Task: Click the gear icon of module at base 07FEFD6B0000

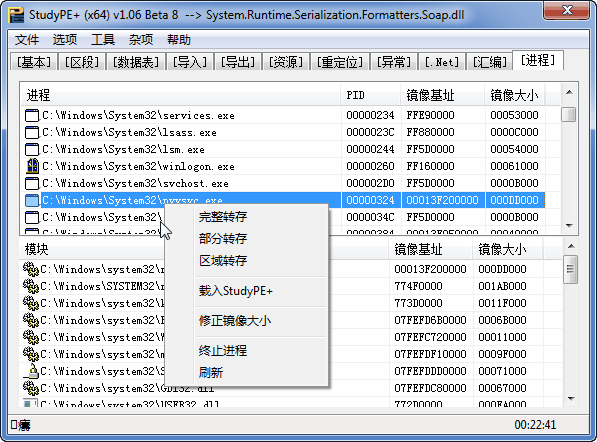Action: tap(31, 320)
